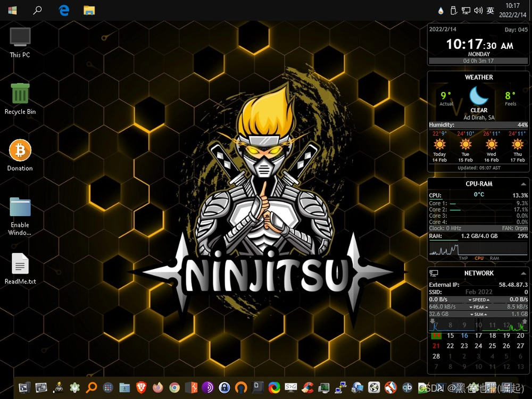Open the OpenVPN orange keyhole icon
This screenshot has width=532, height=399.
pyautogui.click(x=241, y=387)
